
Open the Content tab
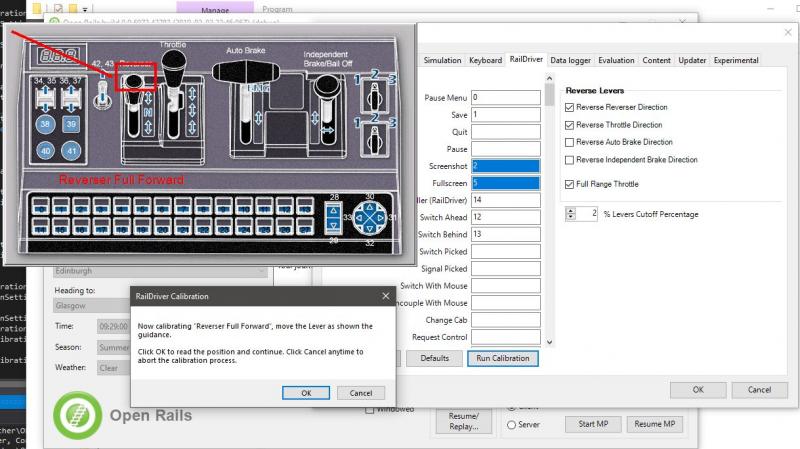point(656,60)
